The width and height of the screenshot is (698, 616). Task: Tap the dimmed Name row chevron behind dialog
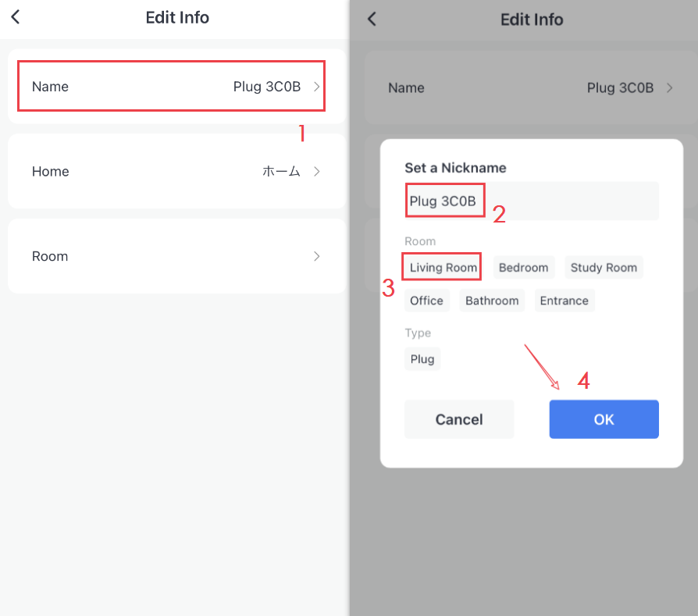click(669, 88)
